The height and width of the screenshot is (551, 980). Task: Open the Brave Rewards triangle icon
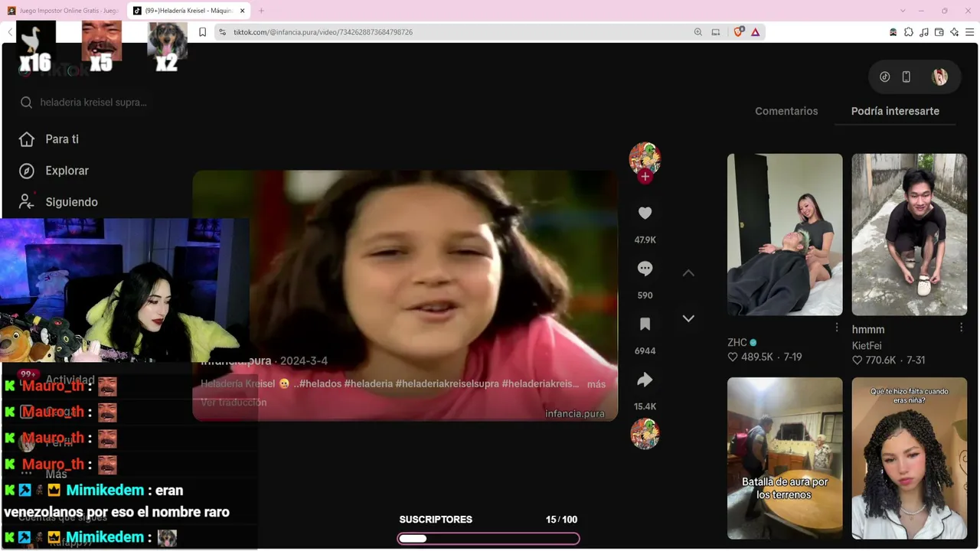[755, 32]
